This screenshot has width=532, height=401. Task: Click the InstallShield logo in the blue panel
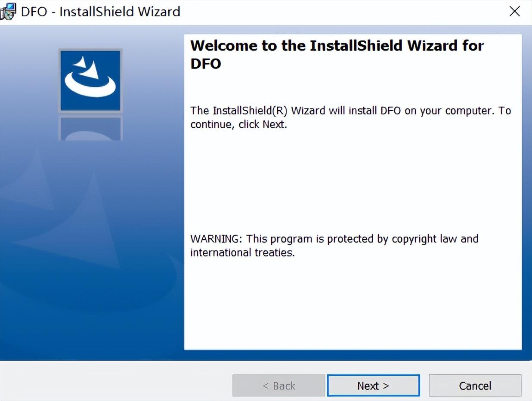(90, 80)
